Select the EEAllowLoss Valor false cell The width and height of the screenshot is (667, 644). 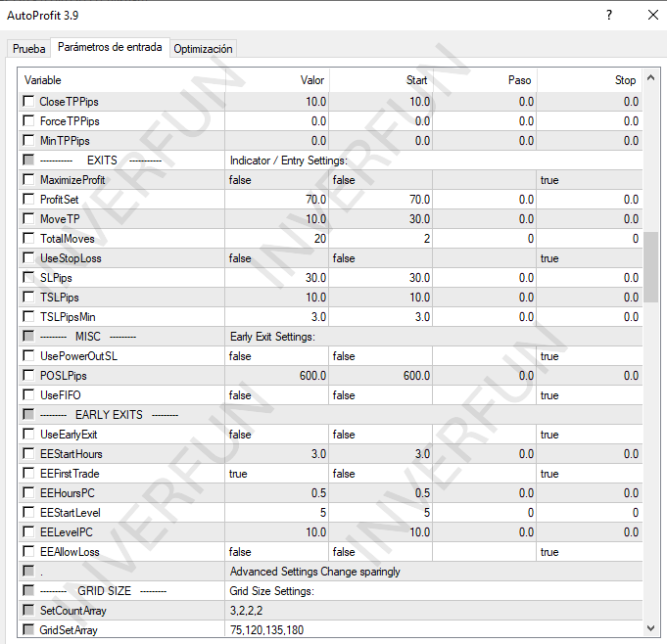[x=277, y=551]
